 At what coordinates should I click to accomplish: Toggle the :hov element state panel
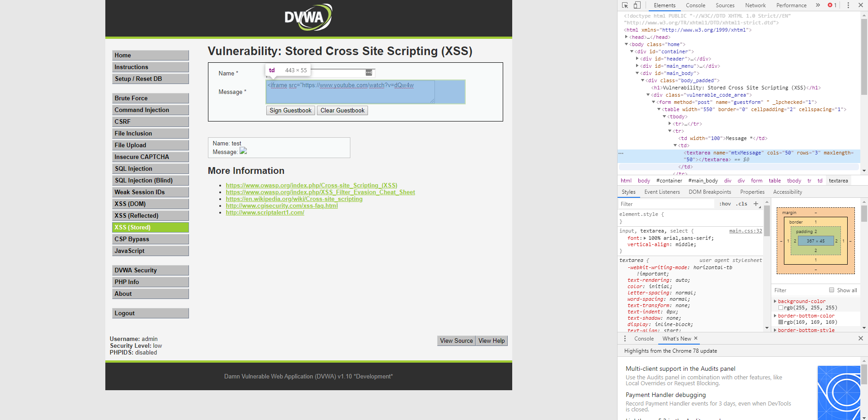[725, 204]
